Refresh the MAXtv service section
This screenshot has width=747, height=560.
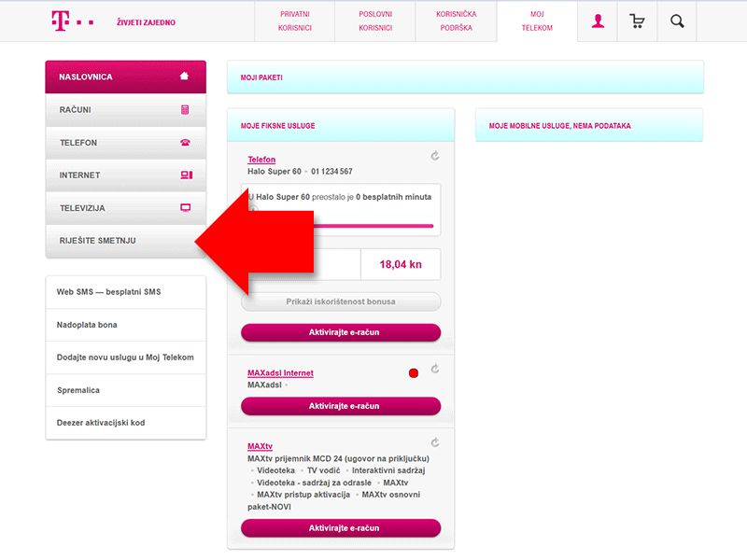pyautogui.click(x=435, y=442)
